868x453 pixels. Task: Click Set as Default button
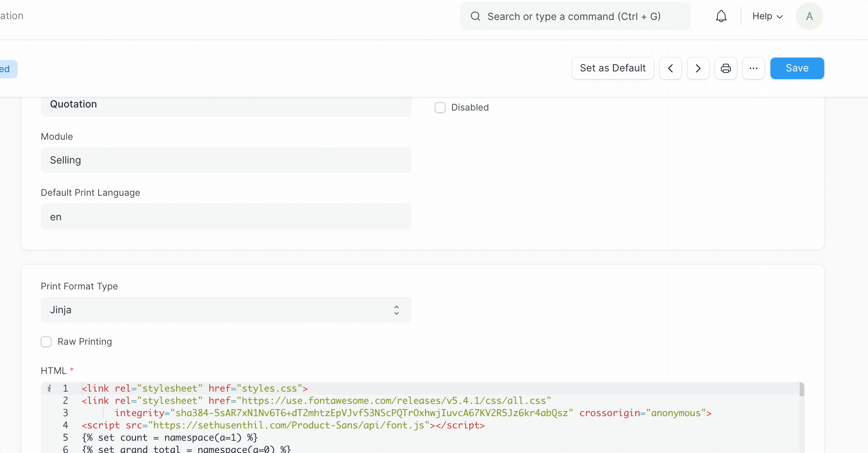(613, 68)
